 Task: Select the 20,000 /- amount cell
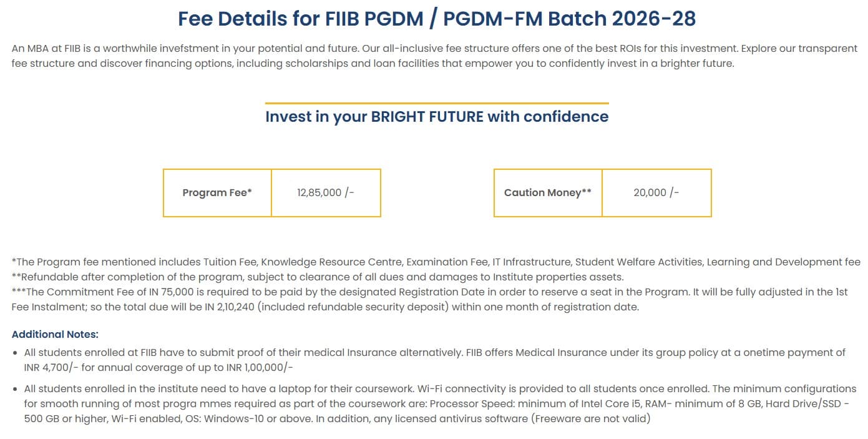coord(656,193)
